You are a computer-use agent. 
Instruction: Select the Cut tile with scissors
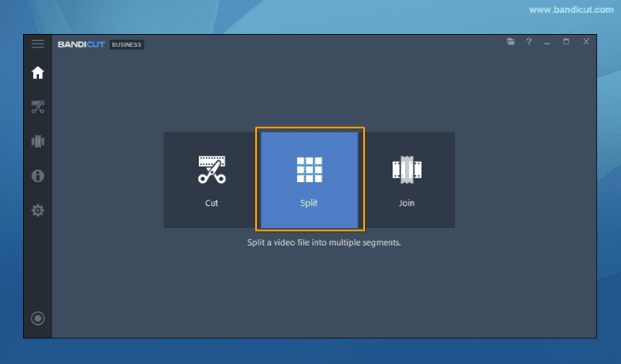tap(212, 179)
